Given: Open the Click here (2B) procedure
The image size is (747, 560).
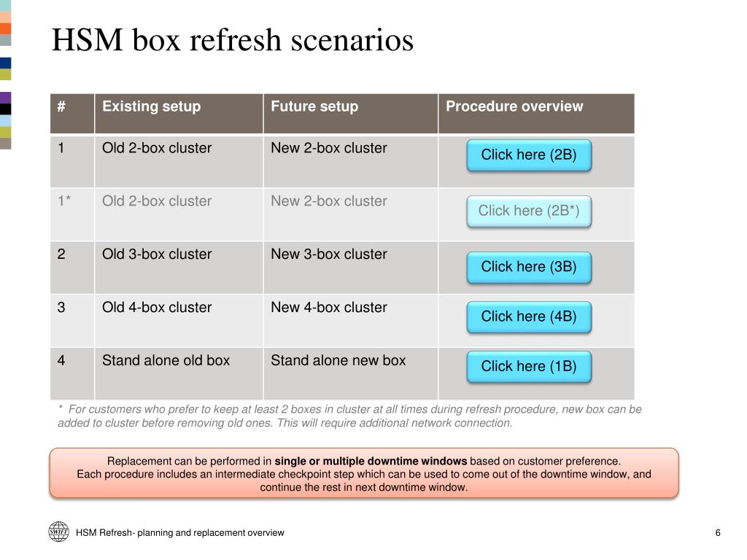Looking at the screenshot, I should click(x=529, y=155).
